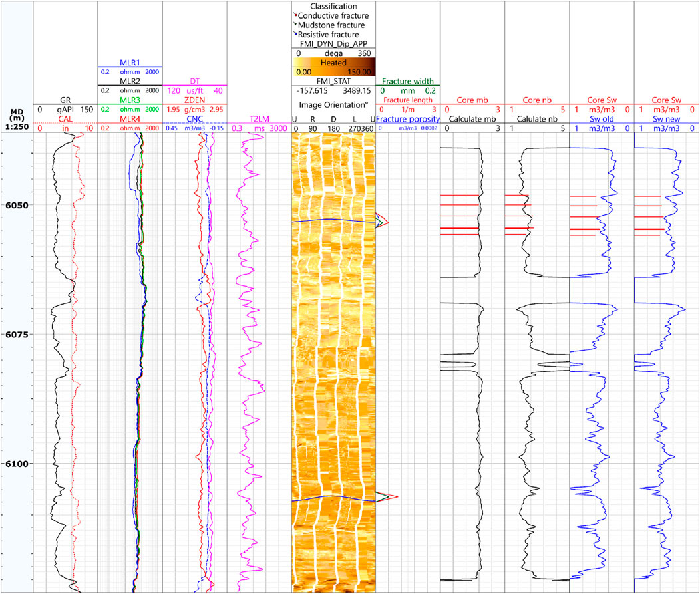This screenshot has width=700, height=594.
Task: Select the MLR4 curve header
Action: (x=130, y=119)
